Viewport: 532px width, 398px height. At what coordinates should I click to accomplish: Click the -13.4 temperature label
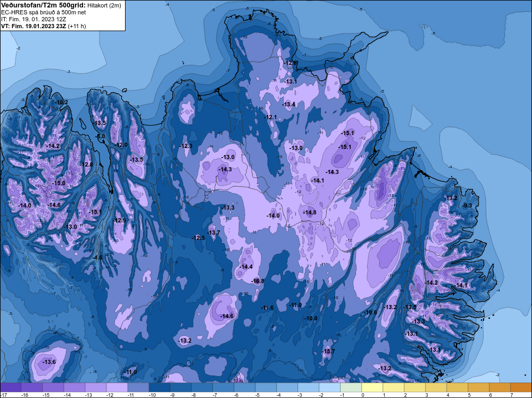click(289, 104)
